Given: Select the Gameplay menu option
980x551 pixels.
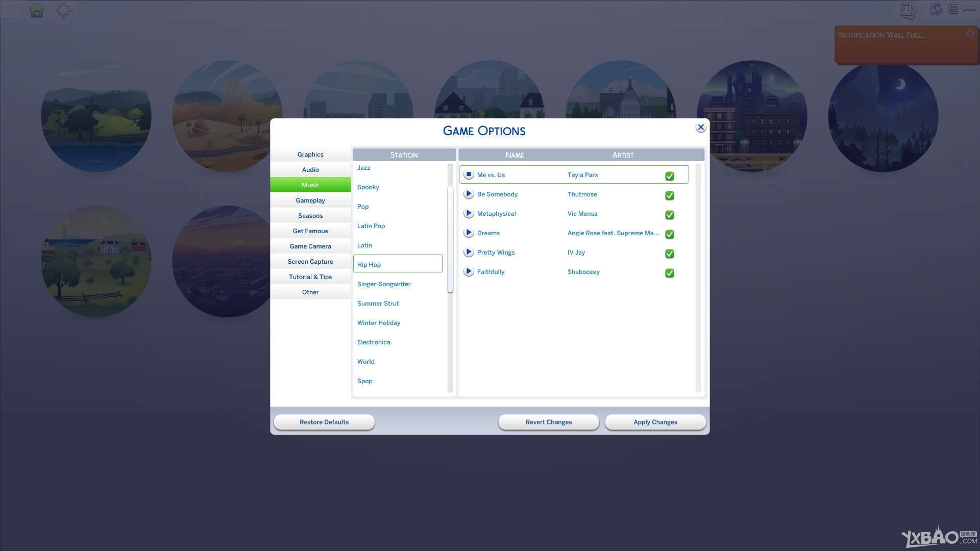Looking at the screenshot, I should click(x=310, y=201).
